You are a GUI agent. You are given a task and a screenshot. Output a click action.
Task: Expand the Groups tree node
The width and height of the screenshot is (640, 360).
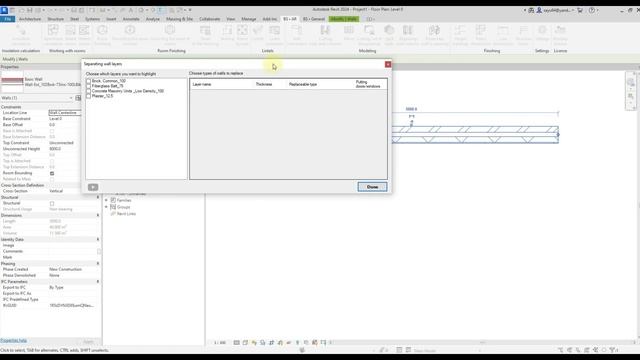click(107, 207)
